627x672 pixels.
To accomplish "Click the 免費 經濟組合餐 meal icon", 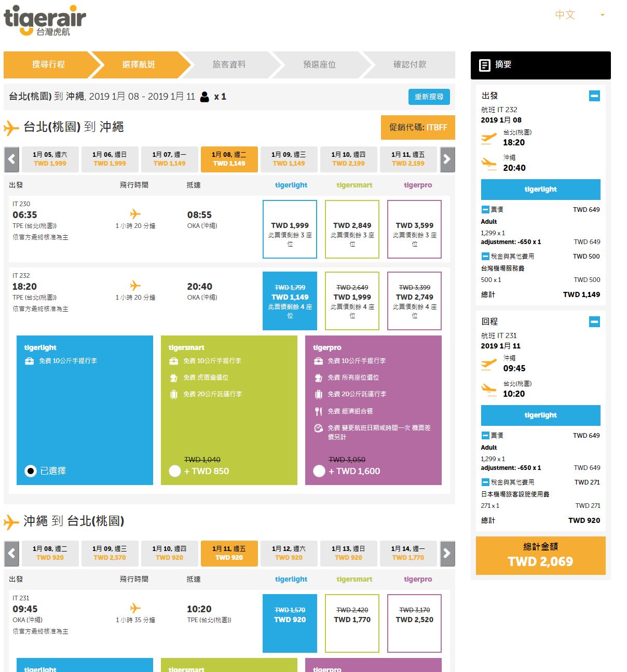I will coord(318,411).
